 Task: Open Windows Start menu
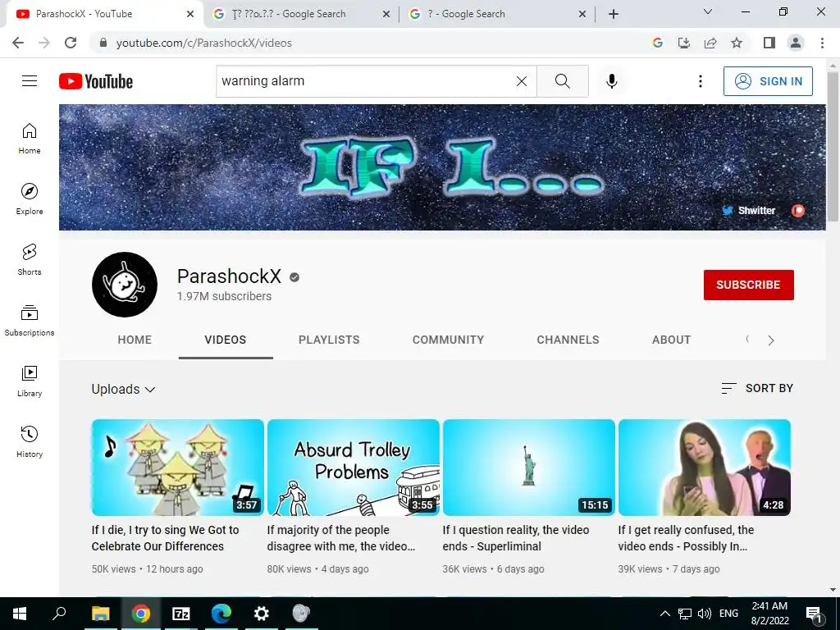tap(20, 614)
